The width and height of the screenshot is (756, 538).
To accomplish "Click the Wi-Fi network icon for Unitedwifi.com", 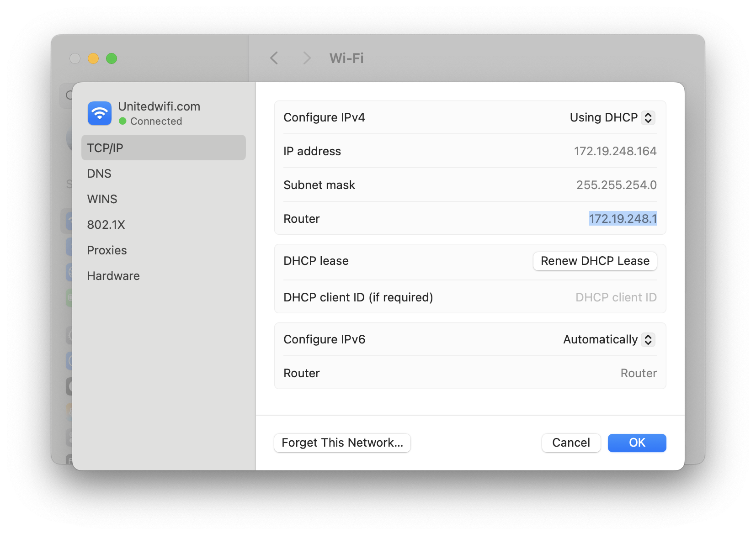I will click(100, 113).
